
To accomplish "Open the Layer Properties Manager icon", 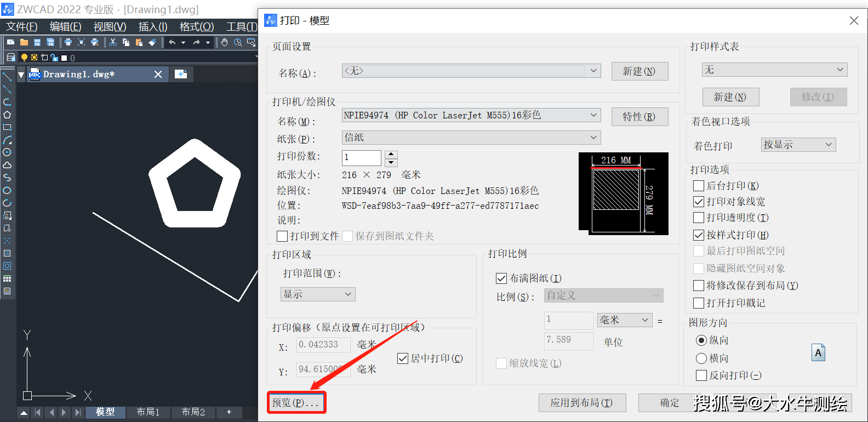I will click(10, 57).
